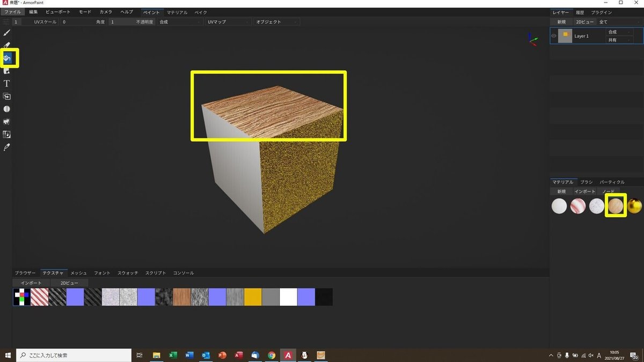The width and height of the screenshot is (644, 362).
Task: Select the ColorID tool
Action: tap(7, 134)
